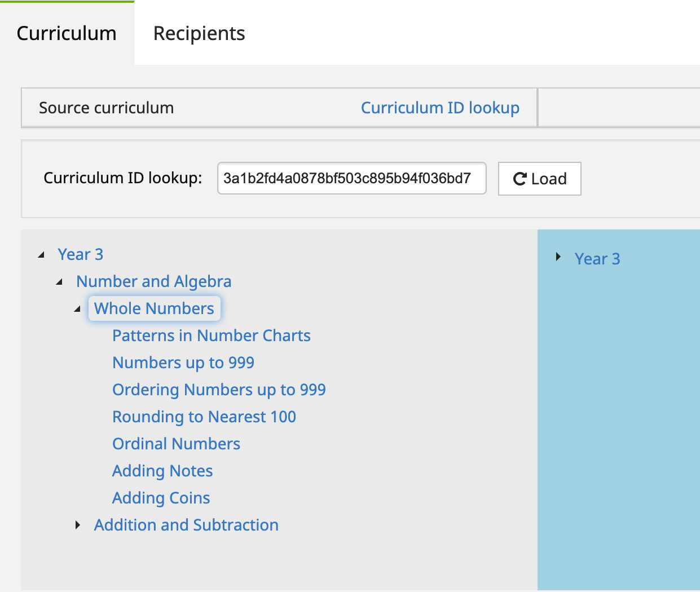Select the Ordinal Numbers topic
700x592 pixels.
[x=176, y=444]
